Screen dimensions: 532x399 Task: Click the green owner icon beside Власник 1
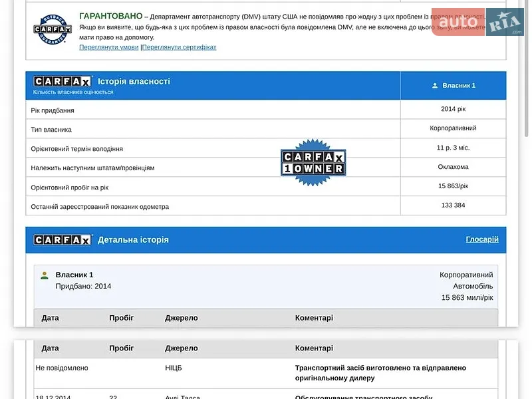click(x=45, y=275)
